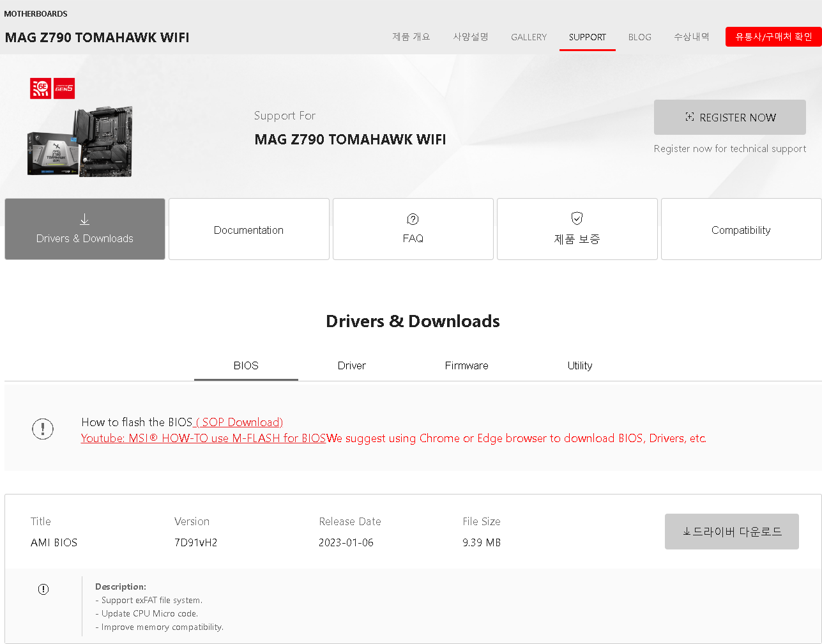Click the Version column label

[x=192, y=521]
